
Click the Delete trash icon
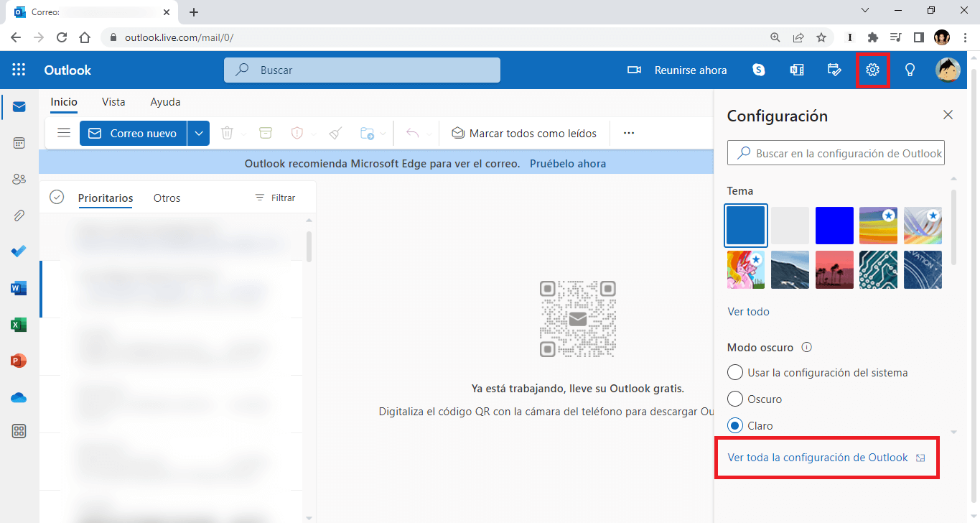tap(227, 133)
